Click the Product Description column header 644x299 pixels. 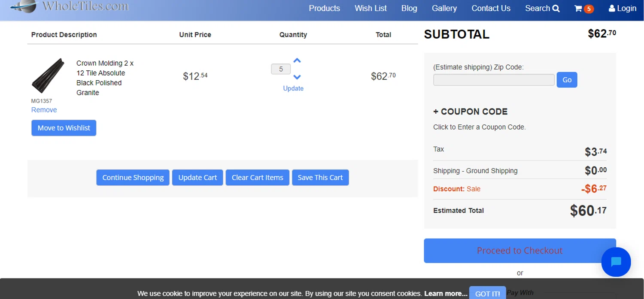(64, 35)
